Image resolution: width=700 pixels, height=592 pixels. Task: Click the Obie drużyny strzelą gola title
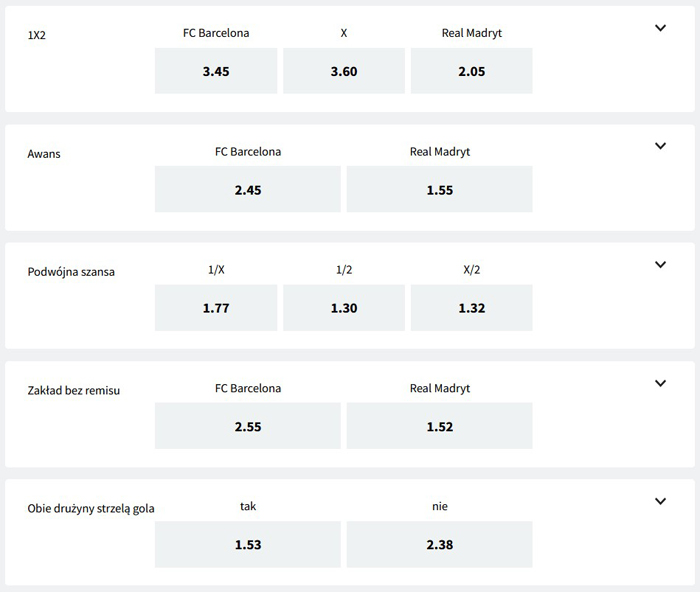(91, 508)
